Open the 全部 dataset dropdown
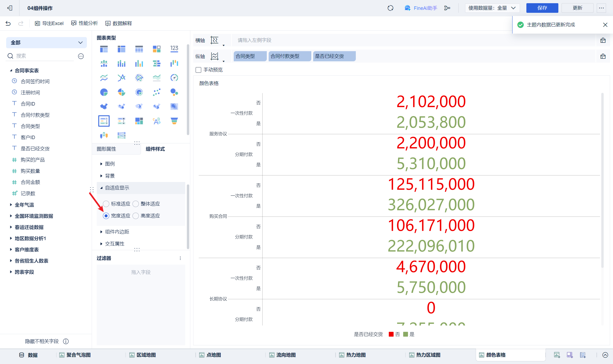 46,43
